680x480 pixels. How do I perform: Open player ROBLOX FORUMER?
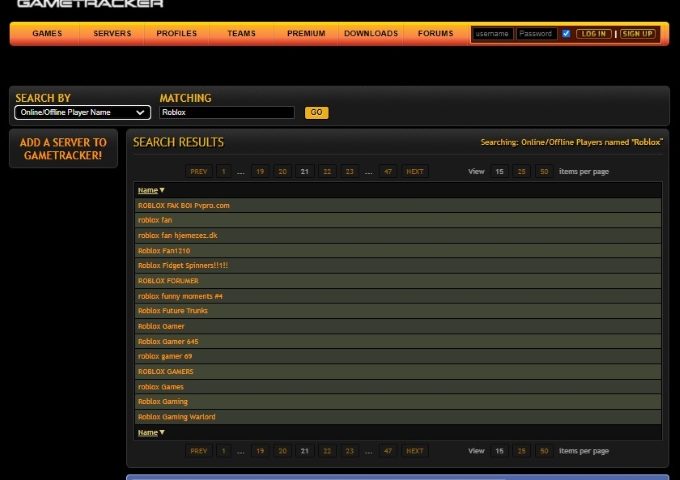pyautogui.click(x=168, y=281)
